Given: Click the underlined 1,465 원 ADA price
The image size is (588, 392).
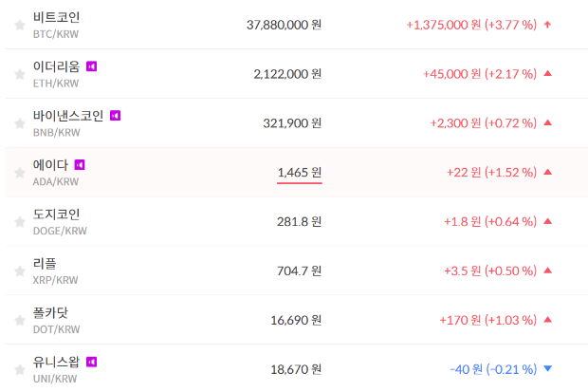Looking at the screenshot, I should click(299, 172).
